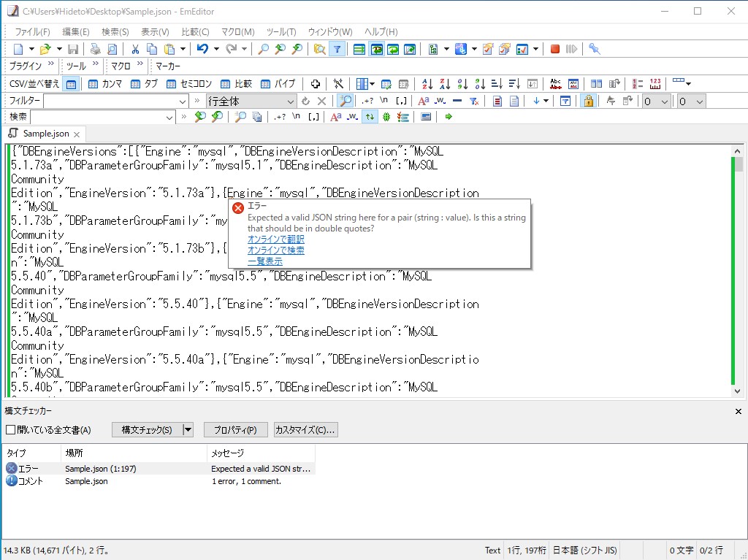This screenshot has height=560, width=748.
Task: Toggle incremental search magnifier in the filter toolbar
Action: (x=345, y=101)
